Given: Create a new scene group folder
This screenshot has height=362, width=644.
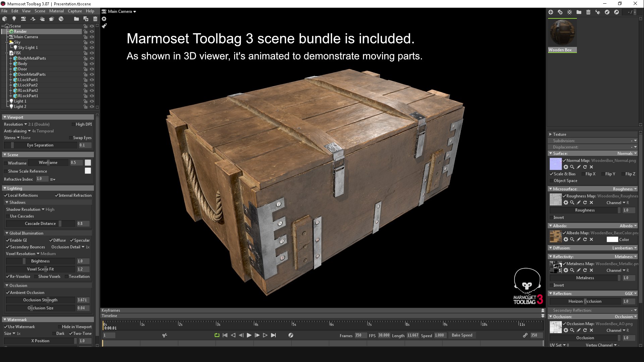Looking at the screenshot, I should click(x=76, y=19).
